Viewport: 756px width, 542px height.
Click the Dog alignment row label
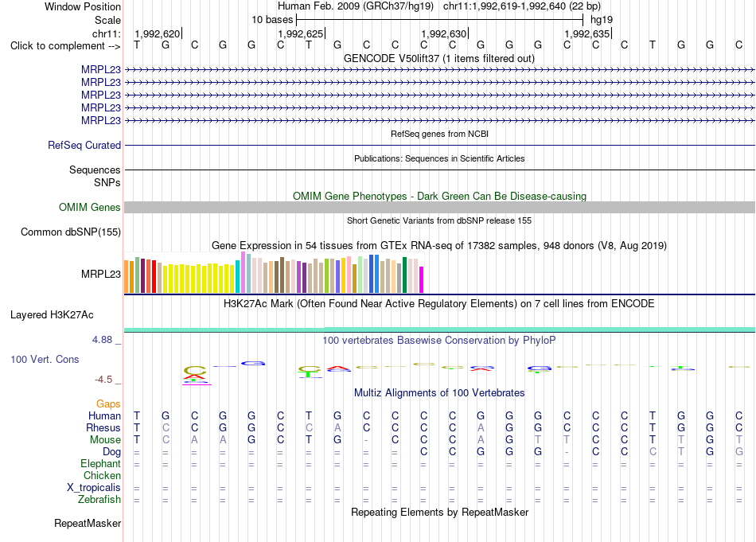[111, 452]
